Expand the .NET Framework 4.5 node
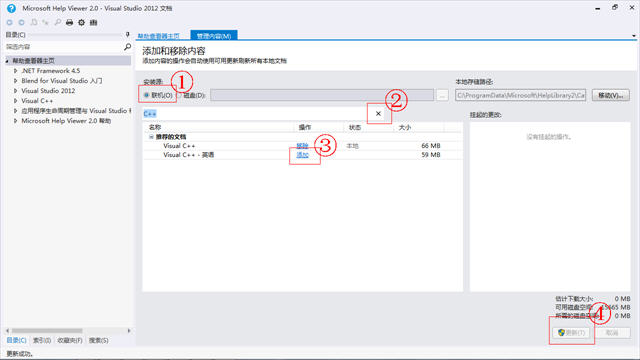The width and height of the screenshot is (640, 360). (x=16, y=71)
